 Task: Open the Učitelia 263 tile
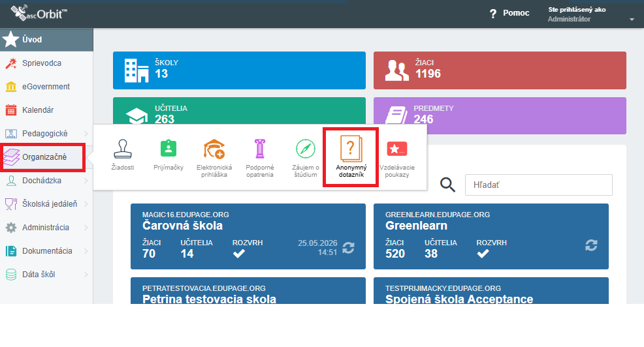(239, 111)
